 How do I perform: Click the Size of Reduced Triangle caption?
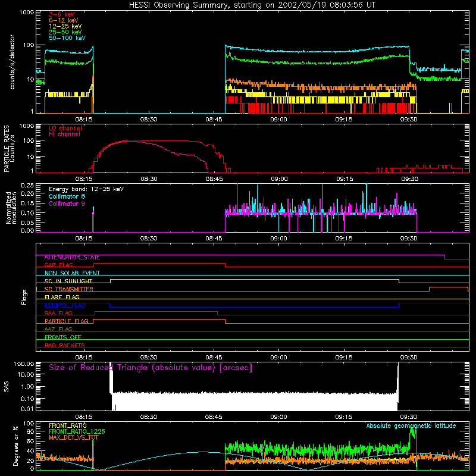pos(151,368)
